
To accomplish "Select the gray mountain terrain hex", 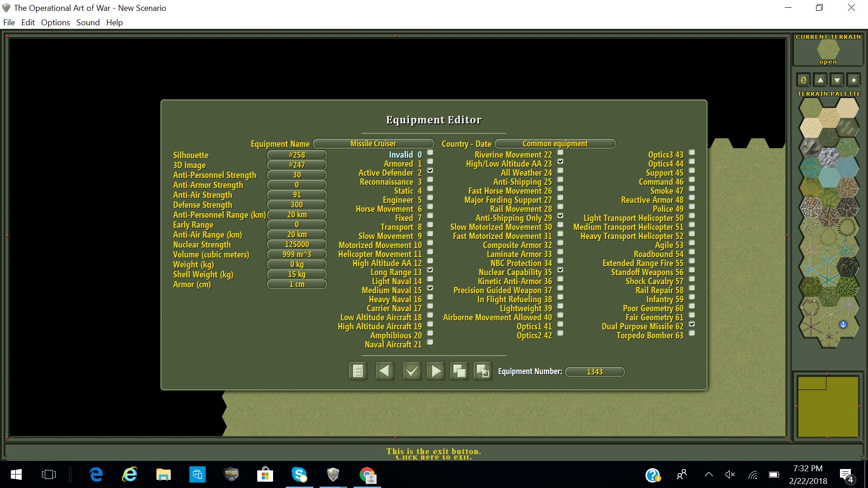I will tap(811, 147).
